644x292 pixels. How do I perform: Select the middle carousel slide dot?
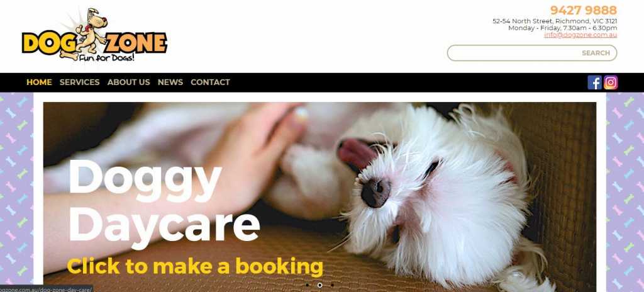pyautogui.click(x=319, y=285)
